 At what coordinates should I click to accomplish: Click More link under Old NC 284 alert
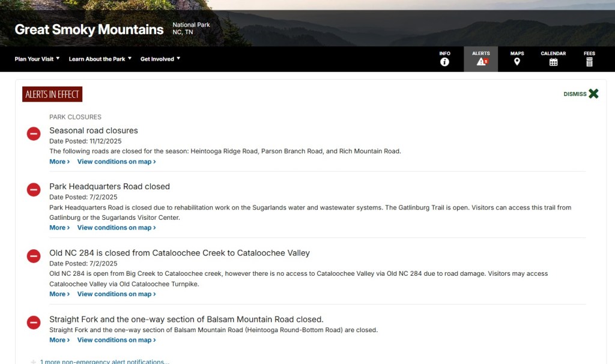[59, 294]
